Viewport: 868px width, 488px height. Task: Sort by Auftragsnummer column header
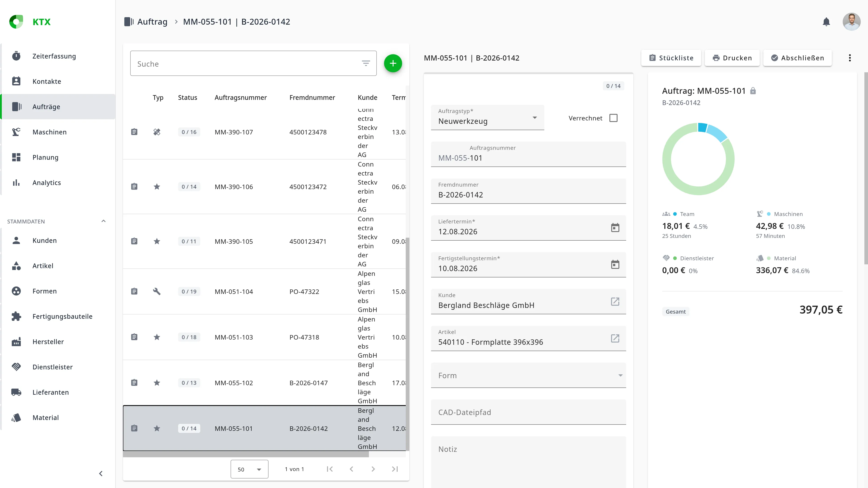241,98
